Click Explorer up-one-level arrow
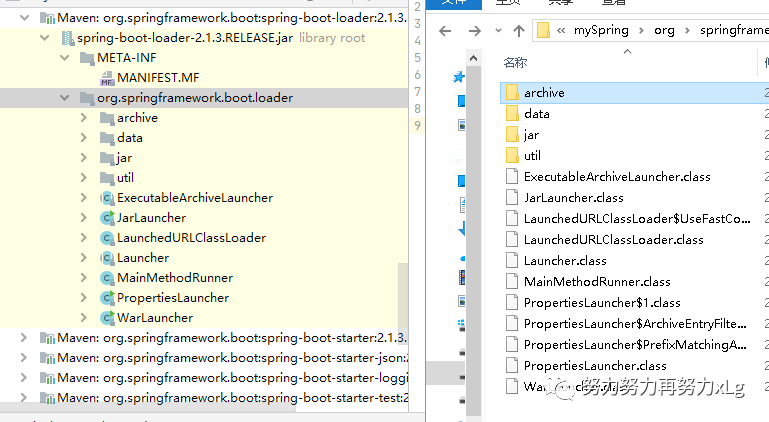The width and height of the screenshot is (769, 422). (x=519, y=31)
